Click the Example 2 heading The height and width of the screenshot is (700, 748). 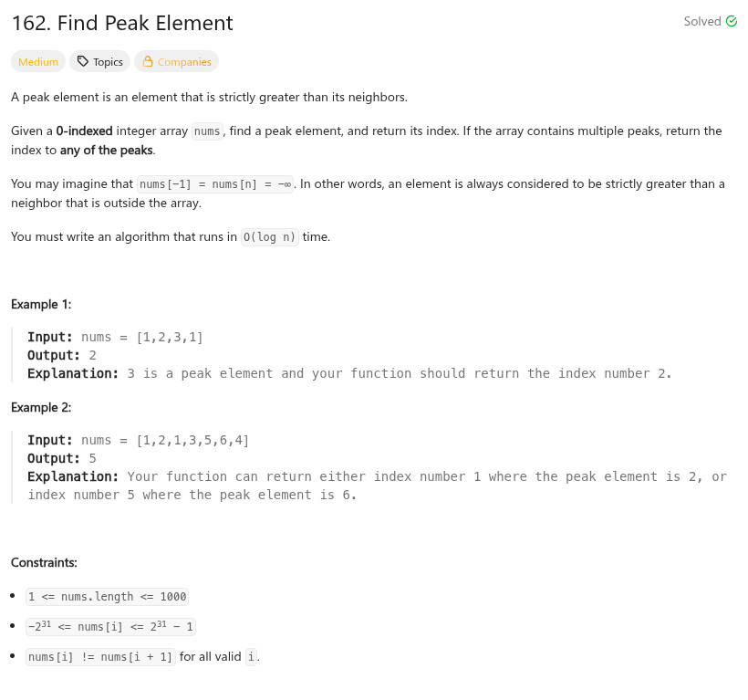(x=41, y=407)
